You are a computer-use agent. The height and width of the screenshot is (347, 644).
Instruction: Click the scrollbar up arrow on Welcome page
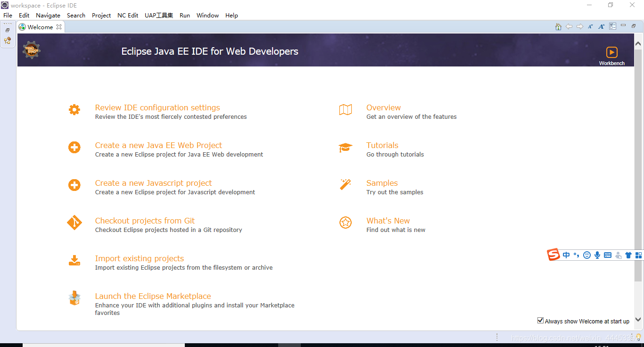pos(638,44)
